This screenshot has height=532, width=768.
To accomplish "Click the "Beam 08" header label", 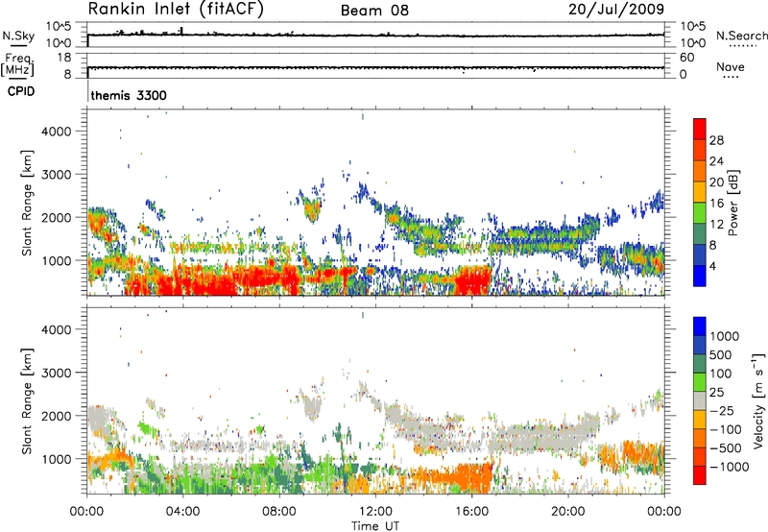I will (374, 11).
